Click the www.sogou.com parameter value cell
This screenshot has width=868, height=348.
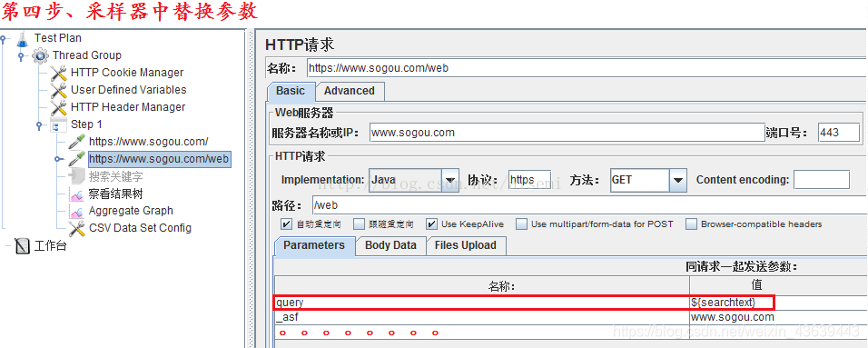(778, 317)
